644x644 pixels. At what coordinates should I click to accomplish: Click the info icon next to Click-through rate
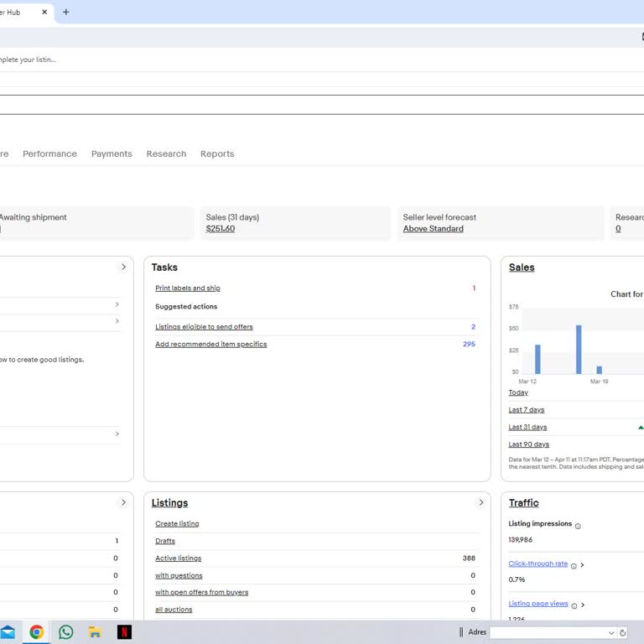(574, 566)
